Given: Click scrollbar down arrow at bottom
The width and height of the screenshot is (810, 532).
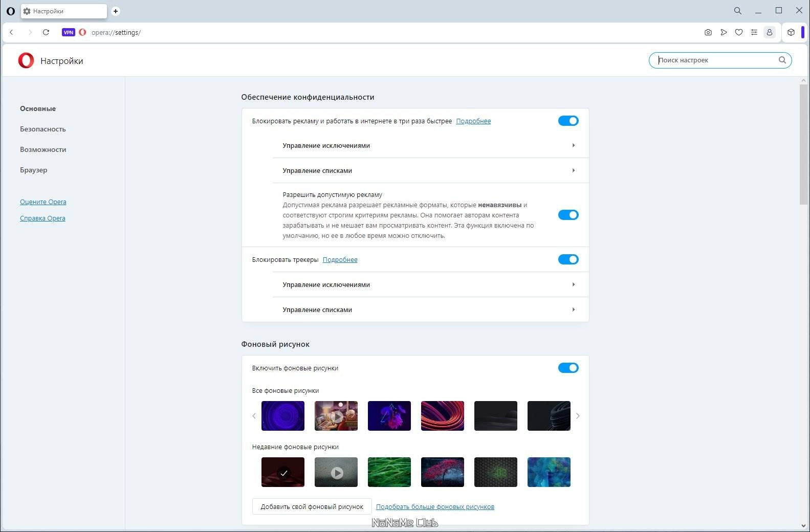Looking at the screenshot, I should pos(803,525).
